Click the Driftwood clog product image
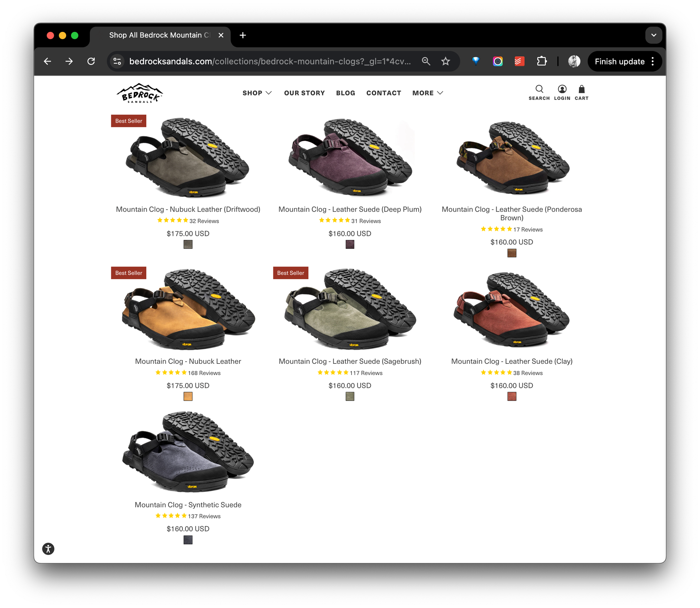This screenshot has height=608, width=700. (188, 157)
